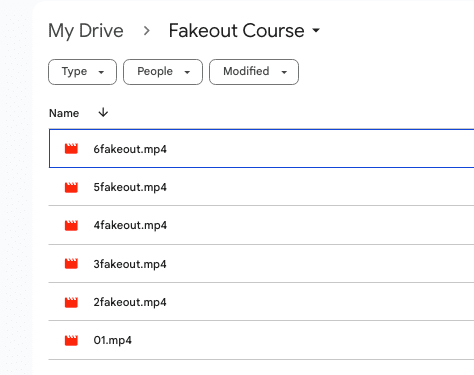Image resolution: width=474 pixels, height=375 pixels.
Task: Click the video icon for 4fakeout.mp4
Action: [x=71, y=225]
